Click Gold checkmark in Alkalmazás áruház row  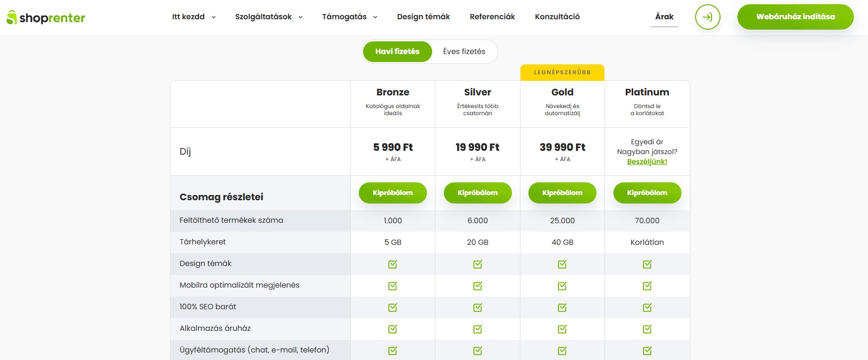[x=562, y=329]
